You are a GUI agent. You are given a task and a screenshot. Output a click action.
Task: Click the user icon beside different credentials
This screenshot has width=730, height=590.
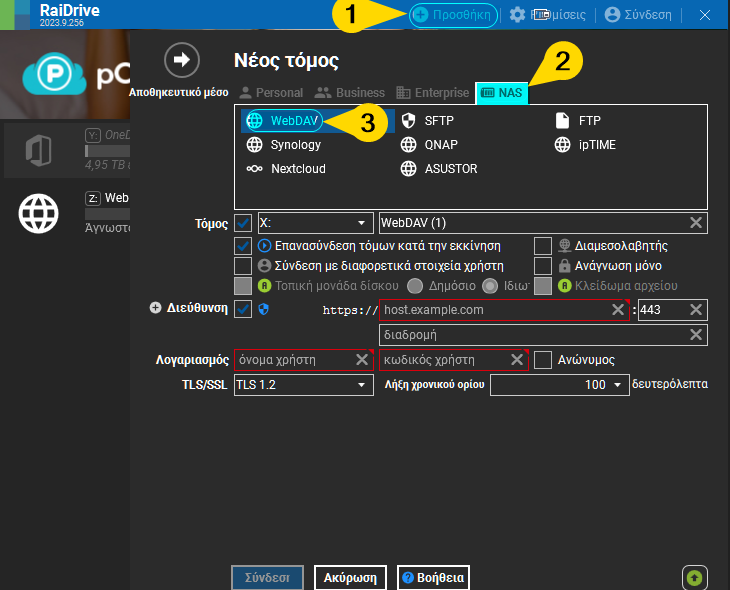264,266
